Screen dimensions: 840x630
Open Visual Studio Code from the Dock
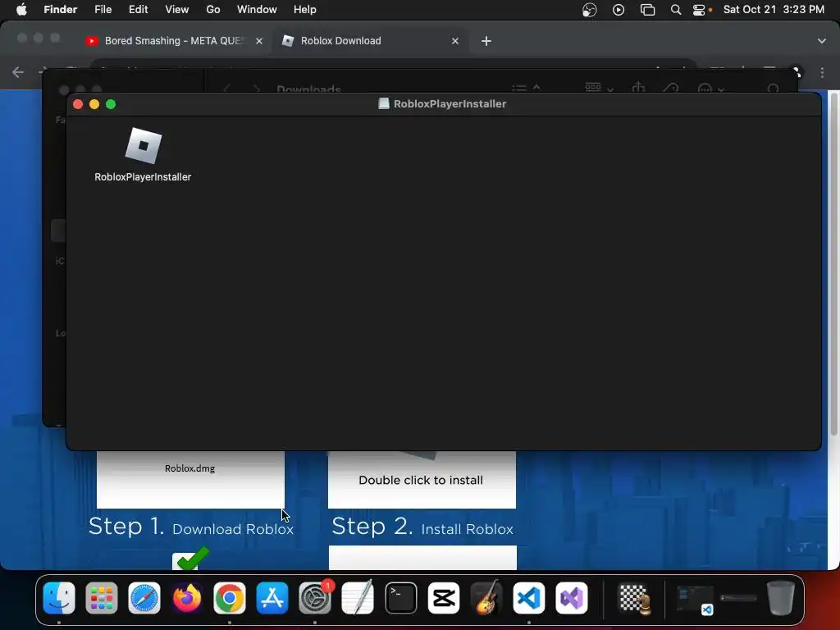click(x=529, y=598)
